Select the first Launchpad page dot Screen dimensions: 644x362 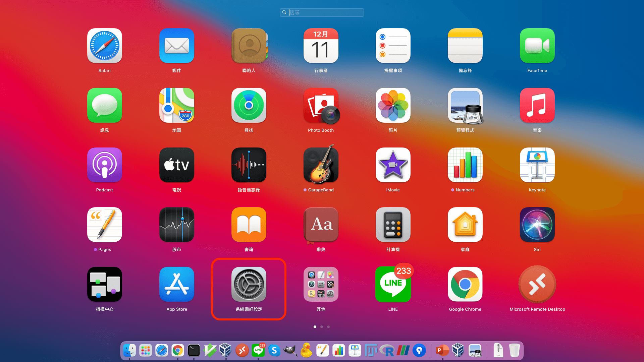point(315,327)
